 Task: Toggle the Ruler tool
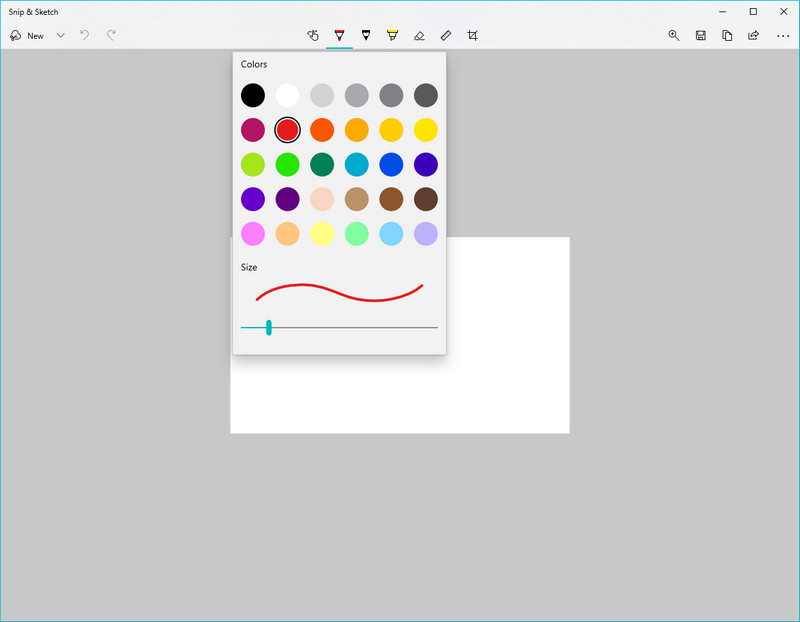[x=446, y=35]
